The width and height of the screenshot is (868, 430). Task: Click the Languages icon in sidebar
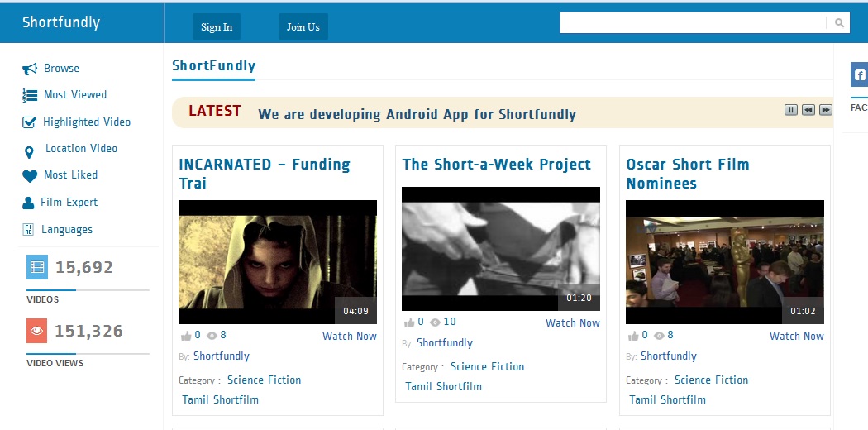point(28,230)
